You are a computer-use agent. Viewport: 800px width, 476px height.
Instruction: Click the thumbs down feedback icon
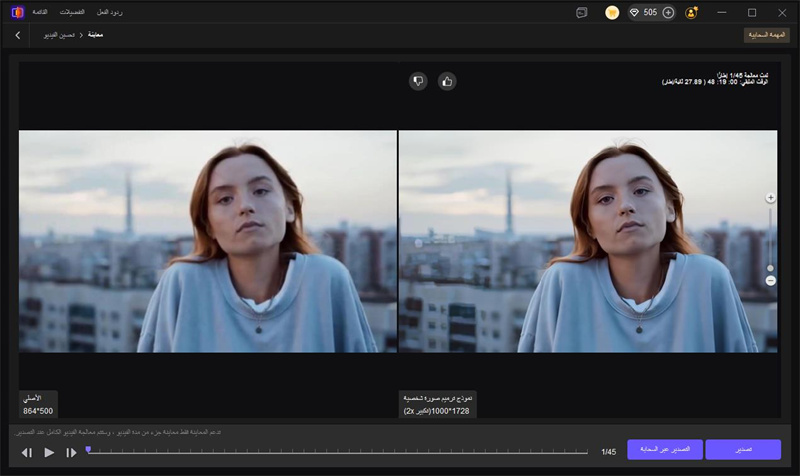[x=418, y=81]
